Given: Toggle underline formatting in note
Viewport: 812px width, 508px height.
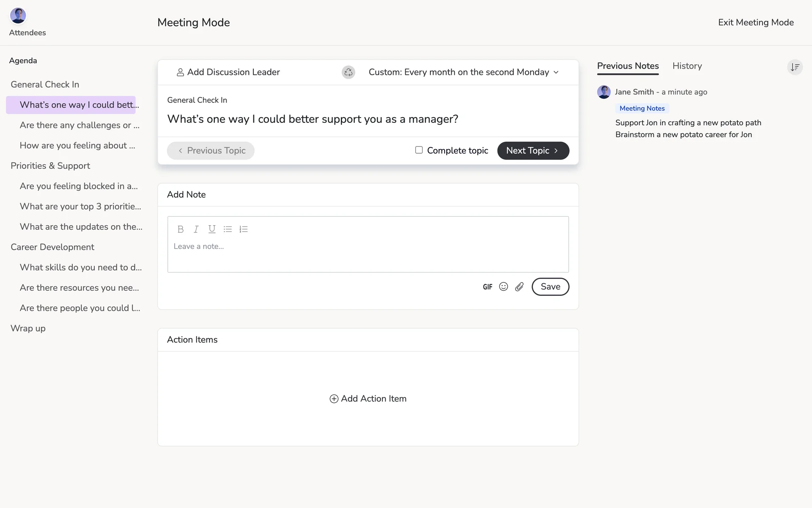Looking at the screenshot, I should pos(212,229).
